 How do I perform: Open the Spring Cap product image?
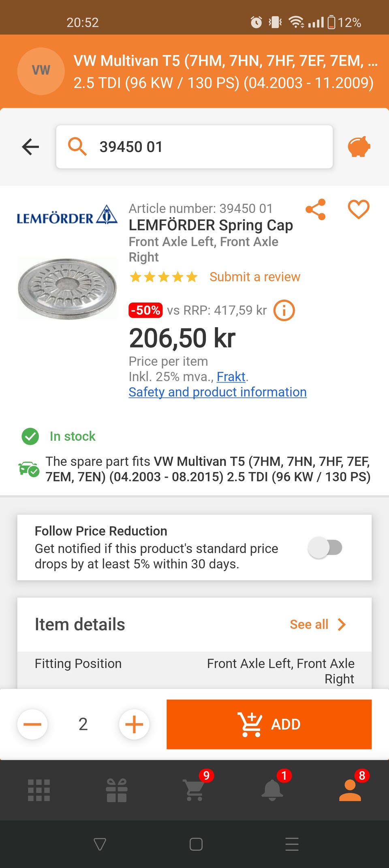click(67, 288)
